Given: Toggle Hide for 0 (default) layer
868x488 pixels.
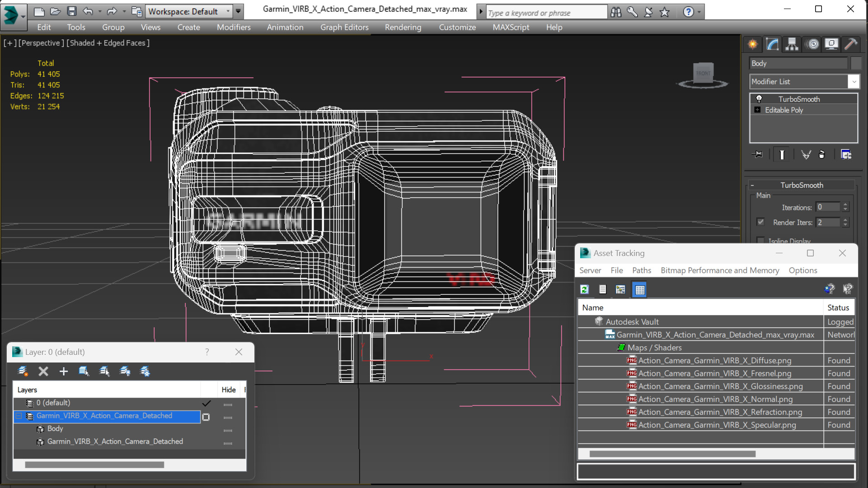Looking at the screenshot, I should (228, 404).
